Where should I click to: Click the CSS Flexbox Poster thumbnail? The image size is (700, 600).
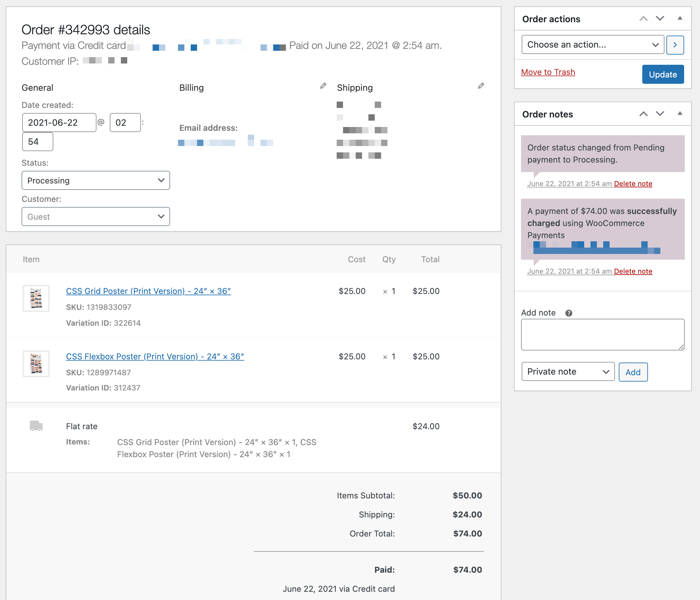click(36, 364)
